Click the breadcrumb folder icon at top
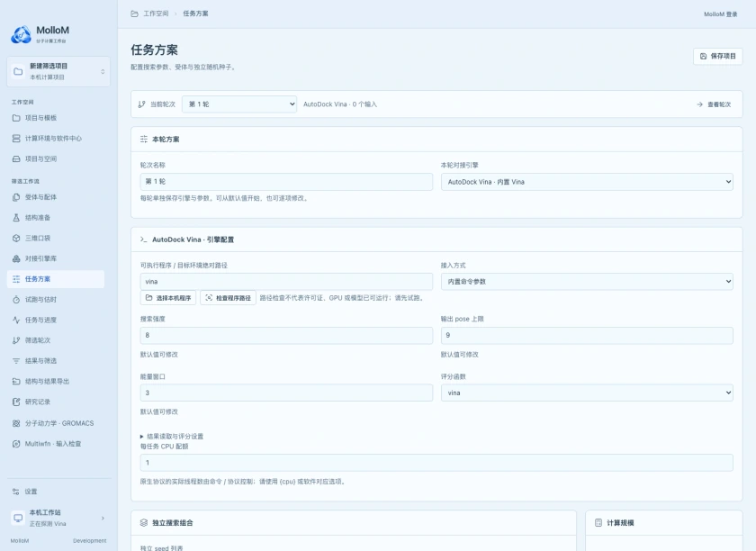This screenshot has width=756, height=551. (x=134, y=14)
